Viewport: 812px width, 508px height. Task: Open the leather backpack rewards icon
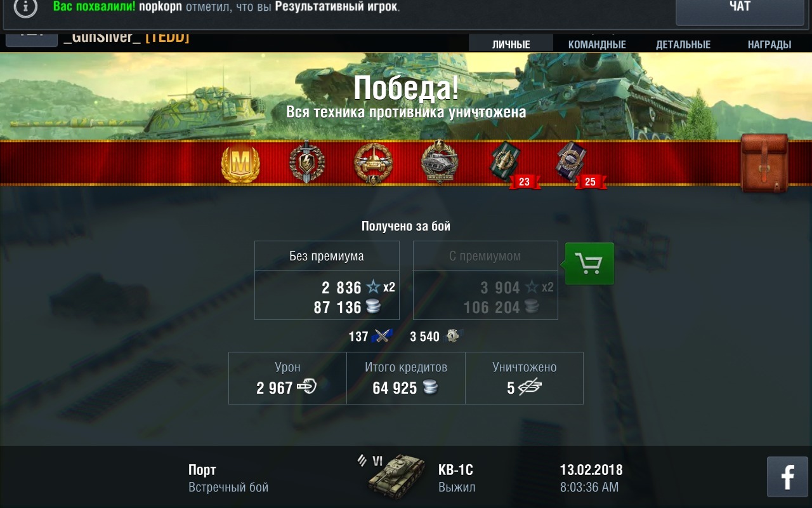pyautogui.click(x=764, y=163)
